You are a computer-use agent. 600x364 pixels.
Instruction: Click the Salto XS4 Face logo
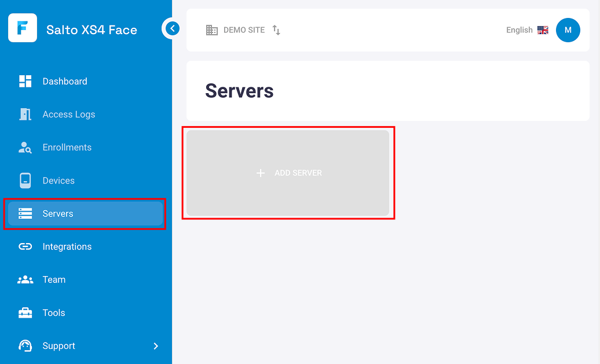[x=22, y=28]
